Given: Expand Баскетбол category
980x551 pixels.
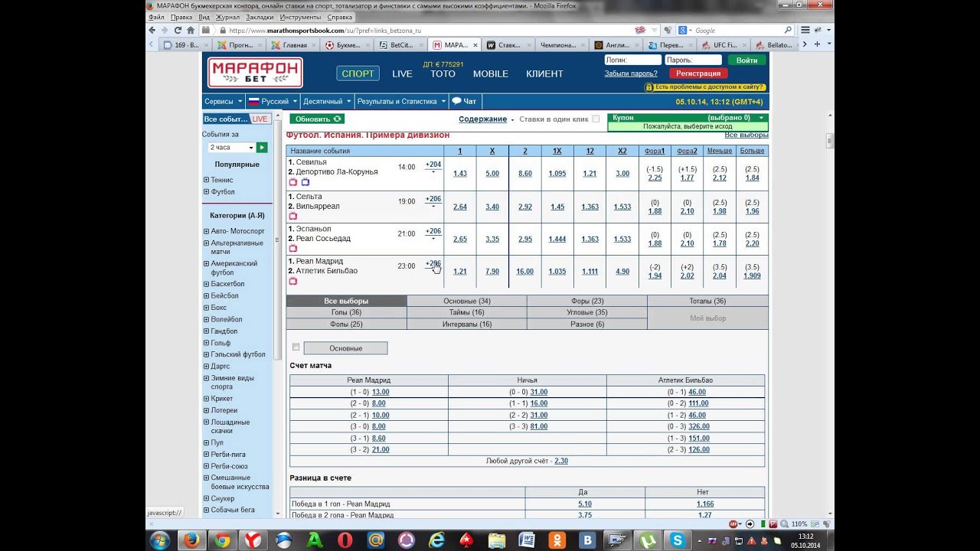Looking at the screenshot, I should pos(207,284).
